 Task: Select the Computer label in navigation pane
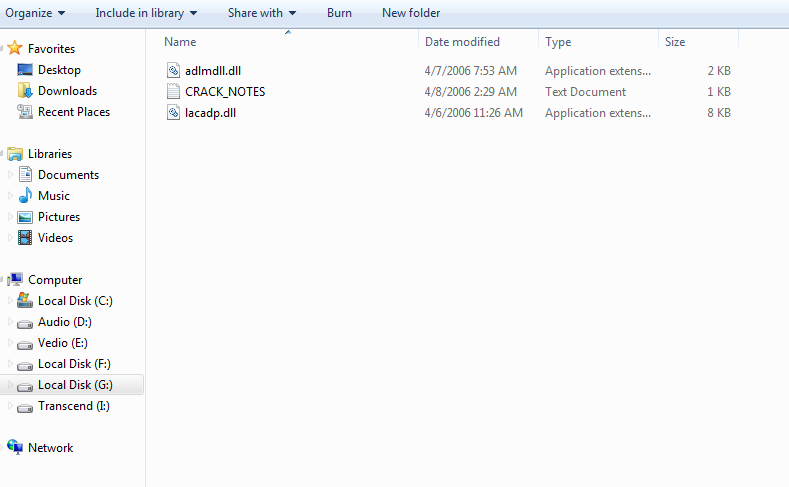click(x=55, y=280)
